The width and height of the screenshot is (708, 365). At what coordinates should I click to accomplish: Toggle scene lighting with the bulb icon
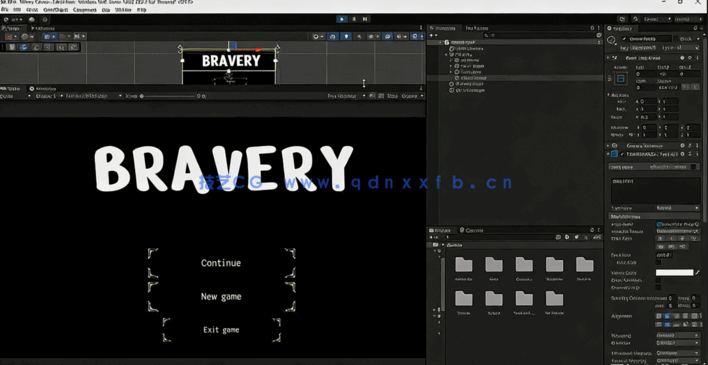[x=346, y=37]
